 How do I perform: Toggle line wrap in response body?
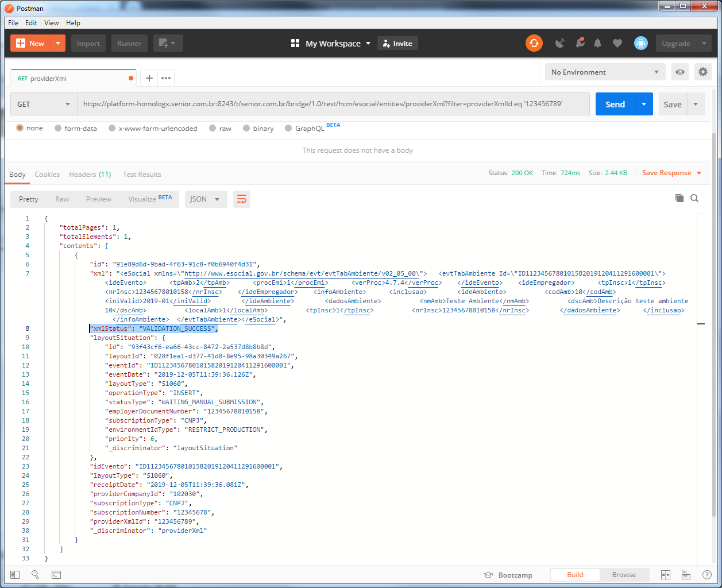pyautogui.click(x=242, y=199)
